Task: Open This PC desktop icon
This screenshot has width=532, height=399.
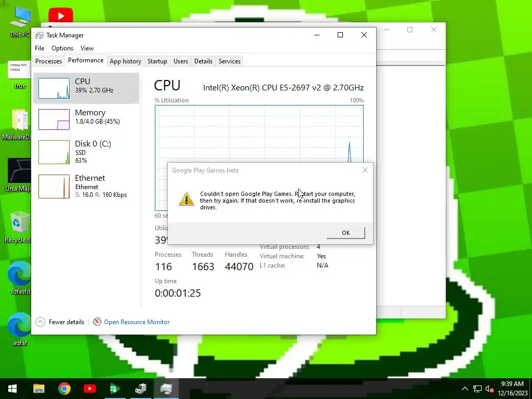Action: [x=20, y=22]
